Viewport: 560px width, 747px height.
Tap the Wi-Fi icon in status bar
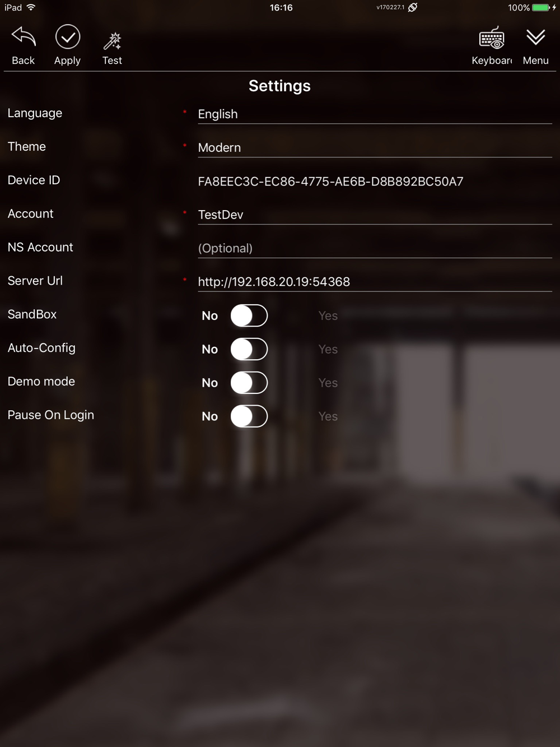coord(31,7)
